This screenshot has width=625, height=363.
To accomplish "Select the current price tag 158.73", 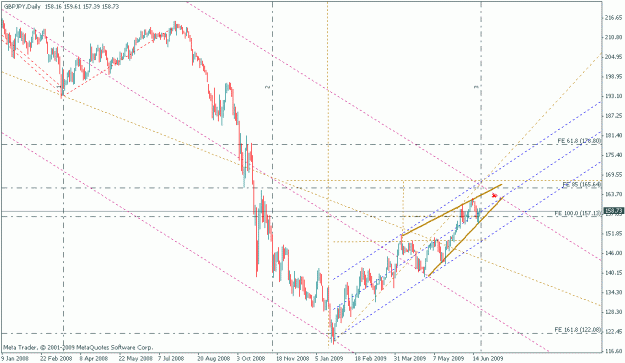I will (613, 210).
